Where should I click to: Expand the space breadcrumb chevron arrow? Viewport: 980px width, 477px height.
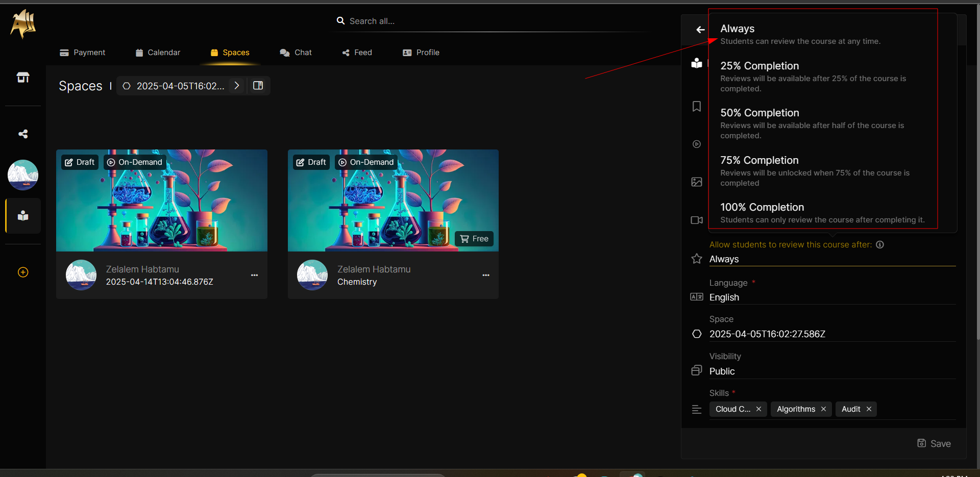pos(237,86)
